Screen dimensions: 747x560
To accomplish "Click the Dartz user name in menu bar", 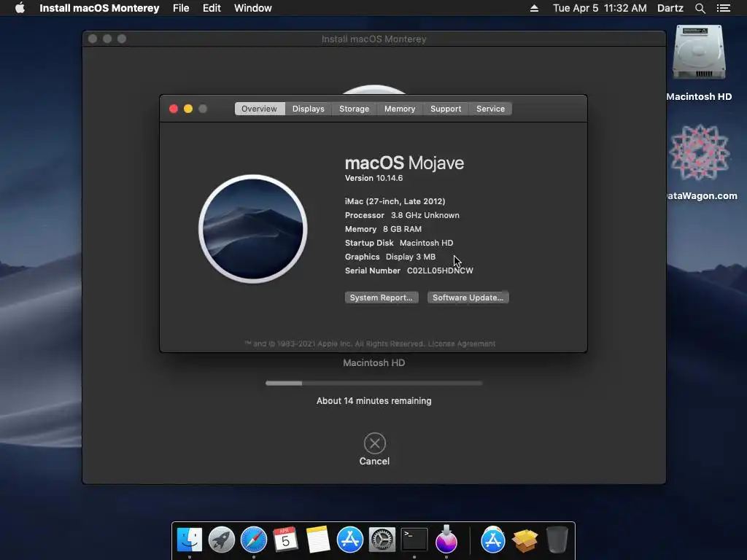I will coord(670,8).
